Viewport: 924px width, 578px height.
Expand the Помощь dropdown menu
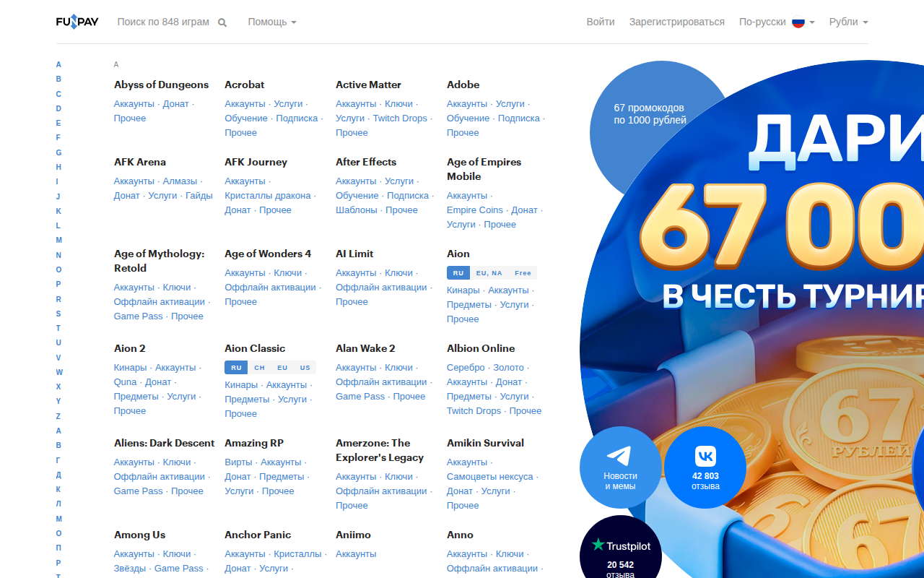click(x=272, y=22)
